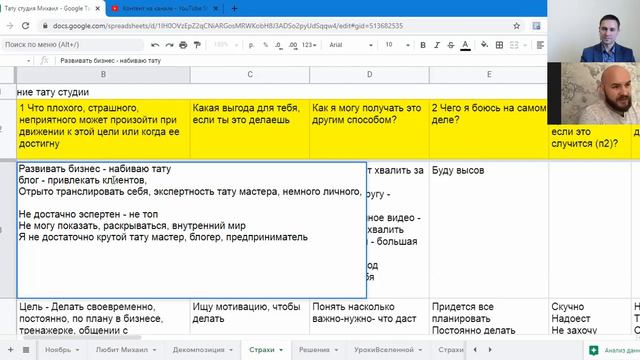Image resolution: width=640 pixels, height=360 pixels.
Task: Click cell 'Понять насколько важно-нужно'
Action: tap(369, 317)
